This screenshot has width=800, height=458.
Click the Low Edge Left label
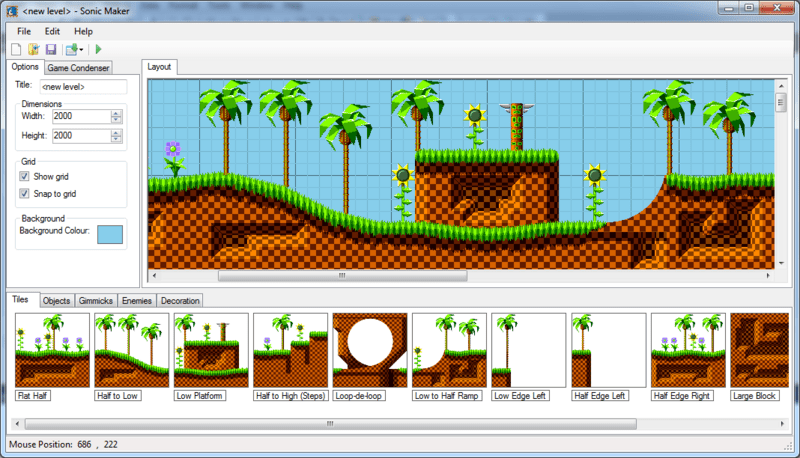point(520,396)
